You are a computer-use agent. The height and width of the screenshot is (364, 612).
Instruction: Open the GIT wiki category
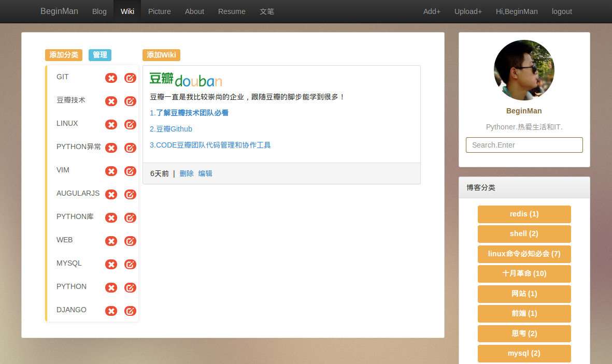click(x=63, y=77)
